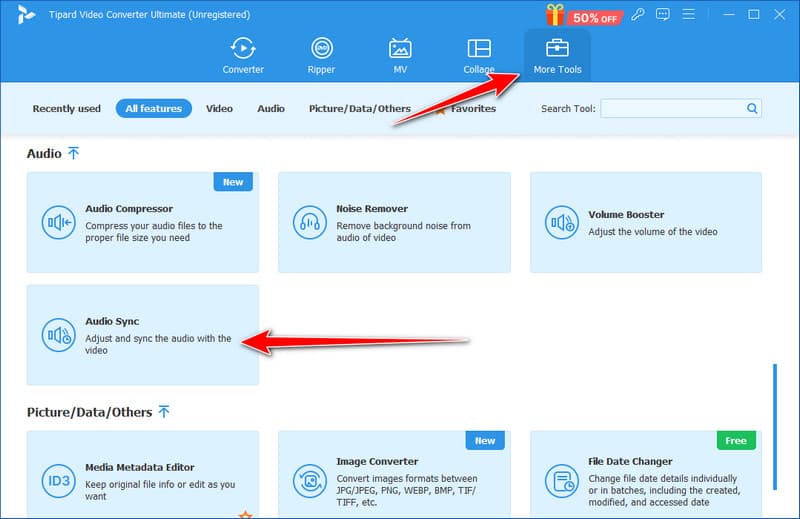Click the search magnifier icon
The image size is (800, 519).
pos(752,108)
